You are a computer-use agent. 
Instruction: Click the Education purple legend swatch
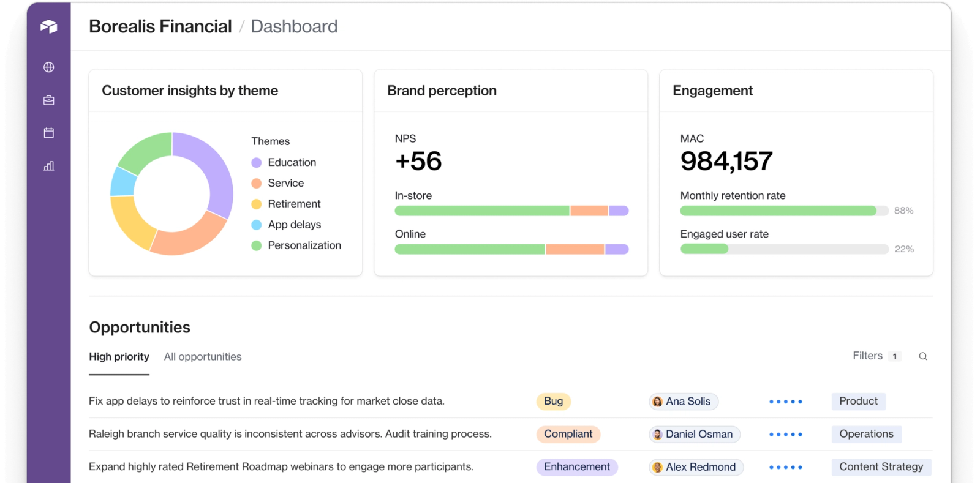click(257, 163)
